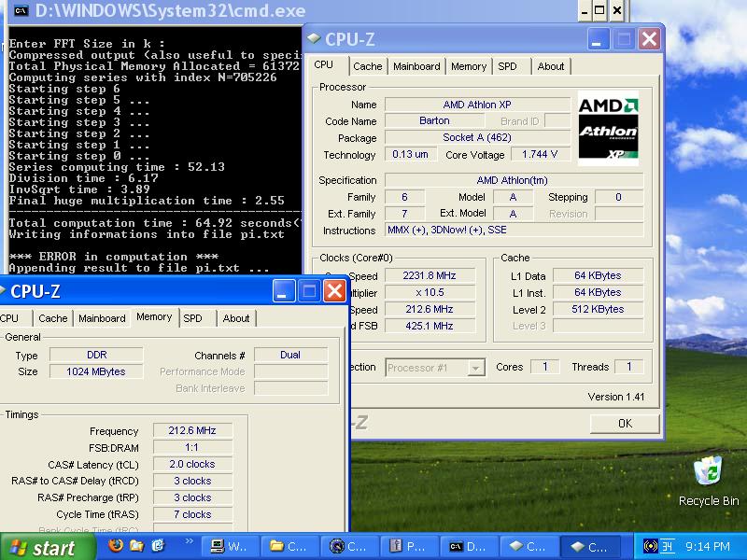Image resolution: width=747 pixels, height=560 pixels.
Task: Open the Memory tab in the back CPU-Z window
Action: [469, 66]
